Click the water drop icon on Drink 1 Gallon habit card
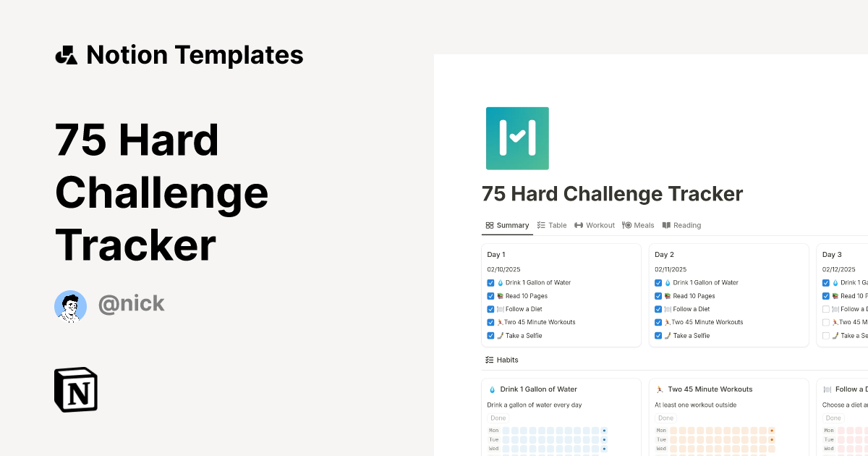868x456 pixels. coord(493,389)
